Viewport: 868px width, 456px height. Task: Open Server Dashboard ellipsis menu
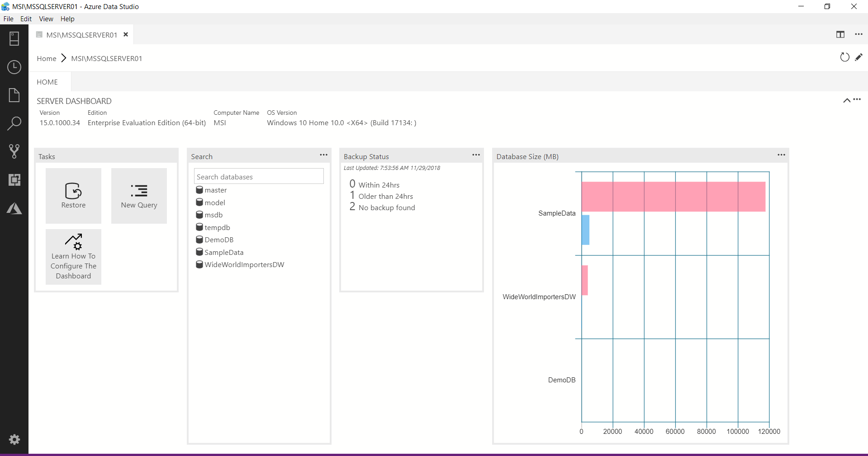click(x=857, y=99)
